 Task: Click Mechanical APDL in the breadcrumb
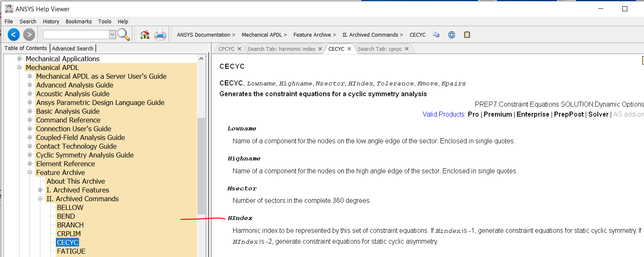(262, 35)
